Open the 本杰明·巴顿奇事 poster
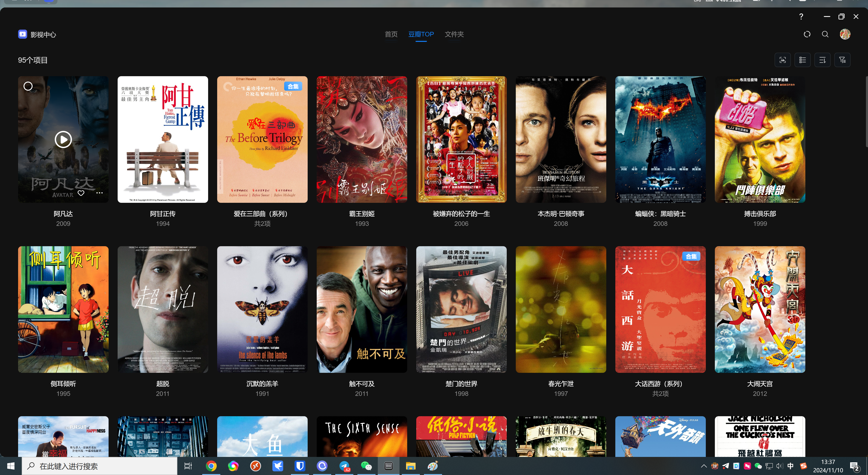The height and width of the screenshot is (475, 868). [x=561, y=139]
